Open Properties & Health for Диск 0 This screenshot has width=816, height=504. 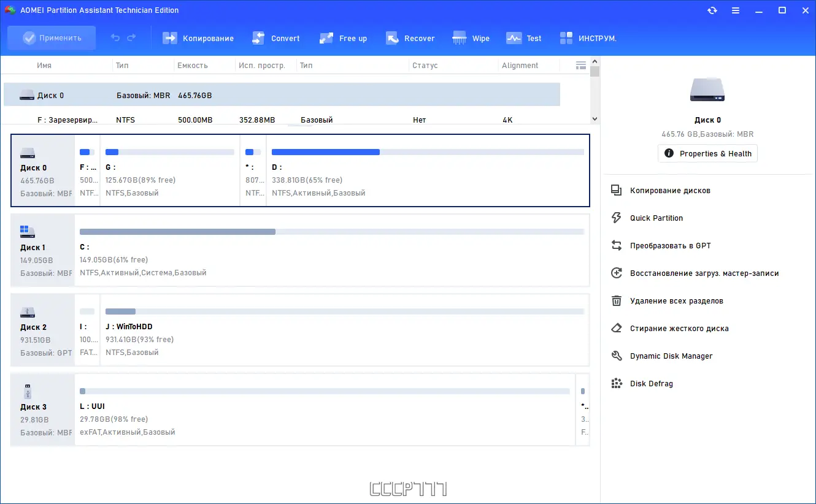coord(707,153)
